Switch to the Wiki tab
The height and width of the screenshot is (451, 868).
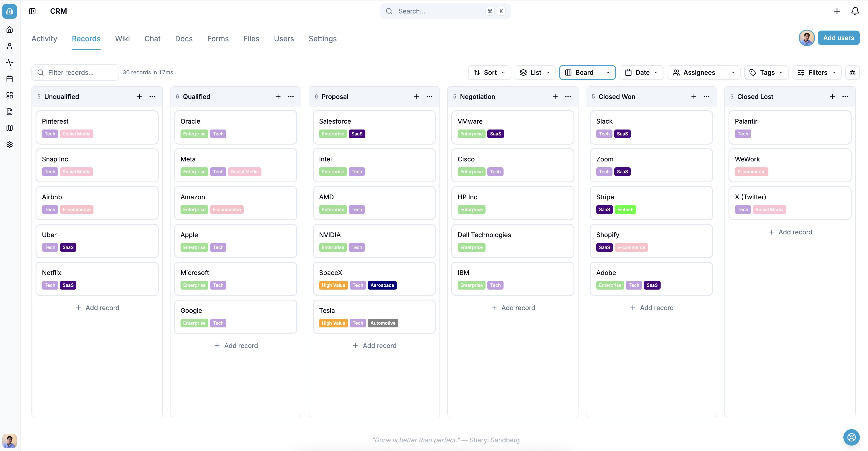pos(122,39)
